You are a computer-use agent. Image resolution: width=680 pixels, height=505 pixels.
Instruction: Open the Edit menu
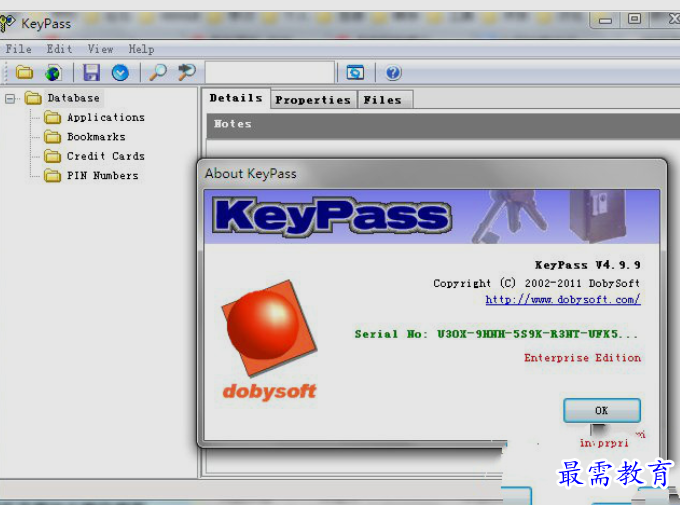[x=59, y=49]
